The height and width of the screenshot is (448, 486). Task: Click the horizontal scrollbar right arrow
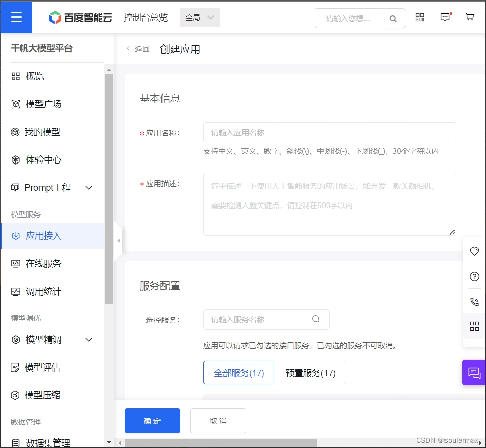click(481, 443)
